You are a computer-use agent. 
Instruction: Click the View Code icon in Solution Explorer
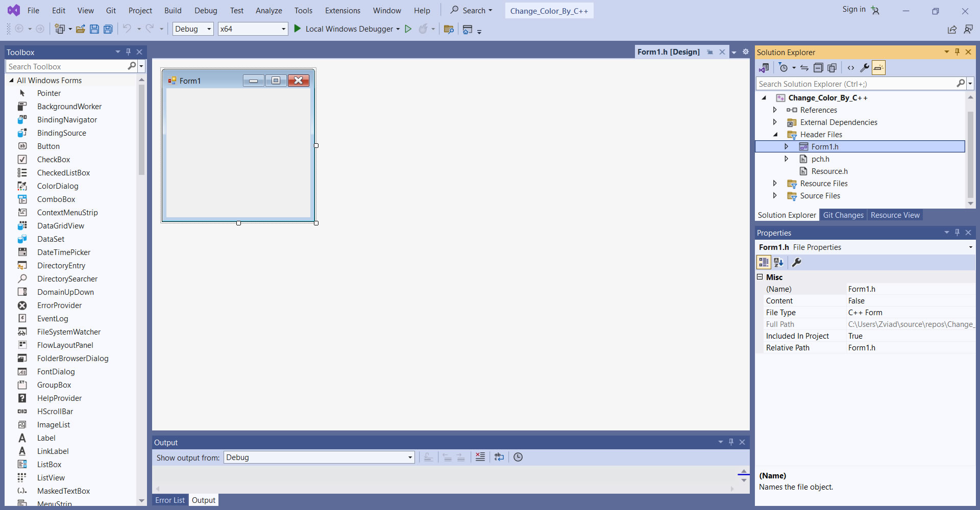[851, 68]
